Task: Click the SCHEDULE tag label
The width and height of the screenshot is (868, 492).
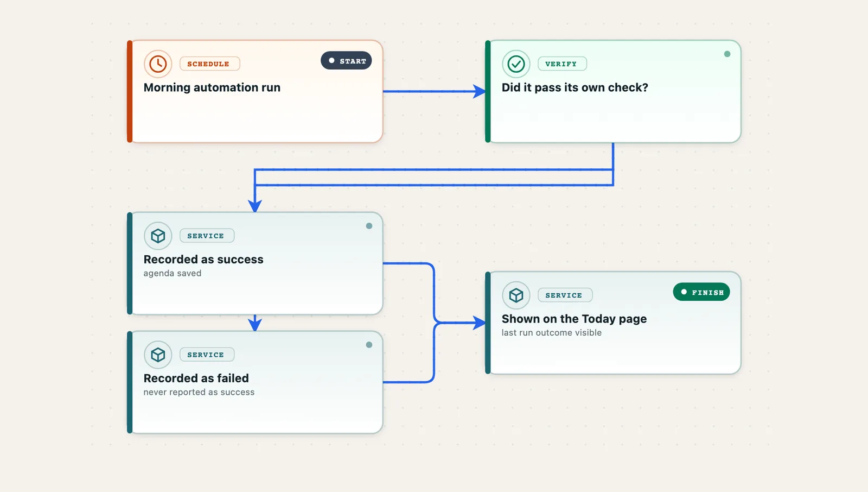Action: point(209,64)
